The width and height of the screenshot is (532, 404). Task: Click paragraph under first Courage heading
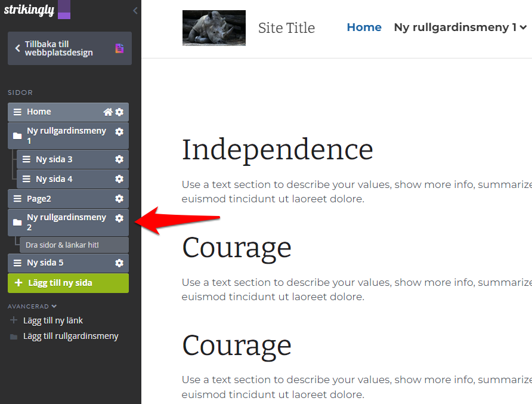point(357,289)
